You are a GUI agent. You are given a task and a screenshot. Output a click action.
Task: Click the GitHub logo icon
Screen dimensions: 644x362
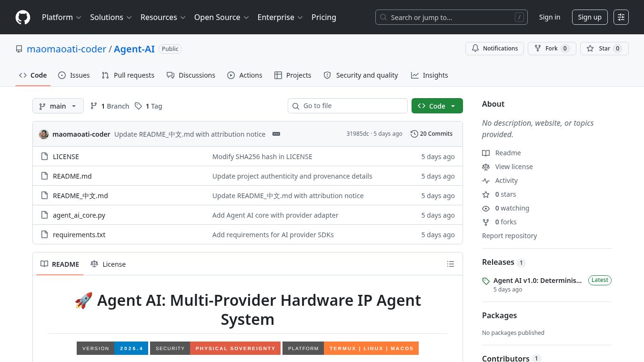pos(23,17)
